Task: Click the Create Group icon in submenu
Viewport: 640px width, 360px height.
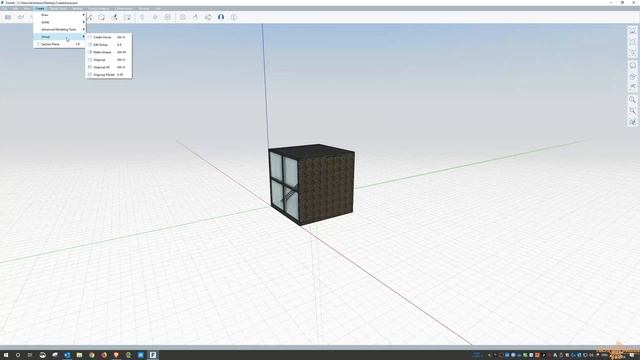Action: (x=90, y=37)
